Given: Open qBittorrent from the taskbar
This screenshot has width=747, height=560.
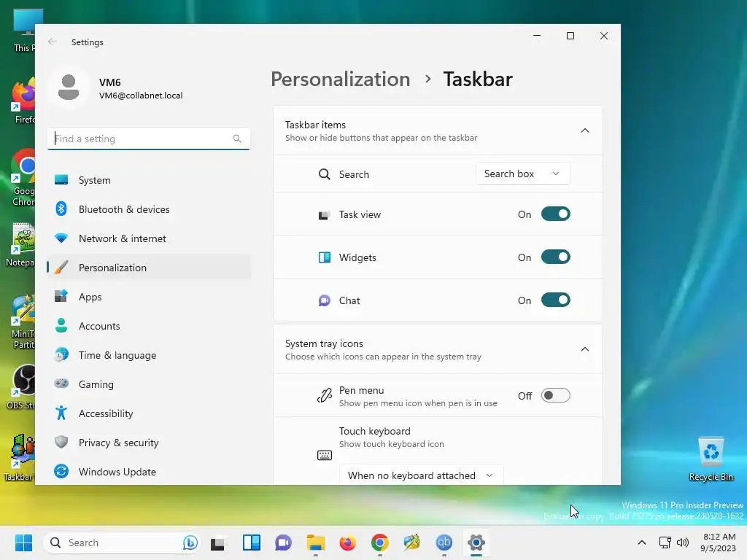Looking at the screenshot, I should [444, 542].
